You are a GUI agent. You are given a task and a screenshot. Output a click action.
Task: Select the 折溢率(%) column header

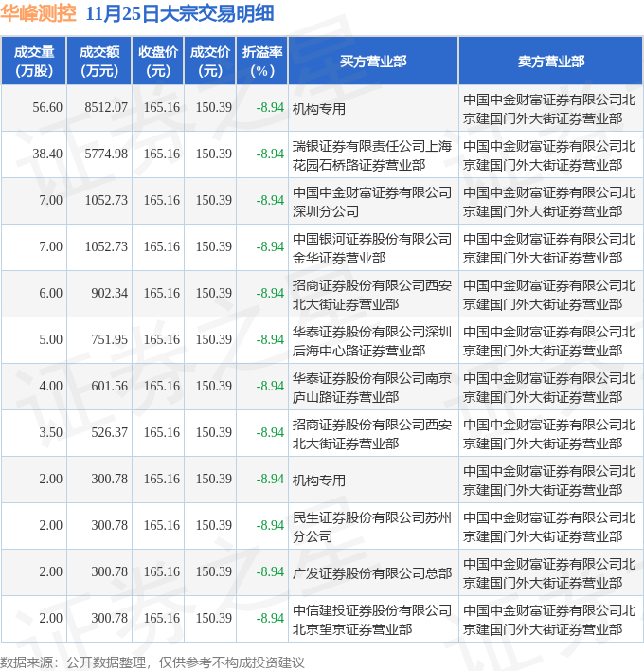tap(262, 61)
